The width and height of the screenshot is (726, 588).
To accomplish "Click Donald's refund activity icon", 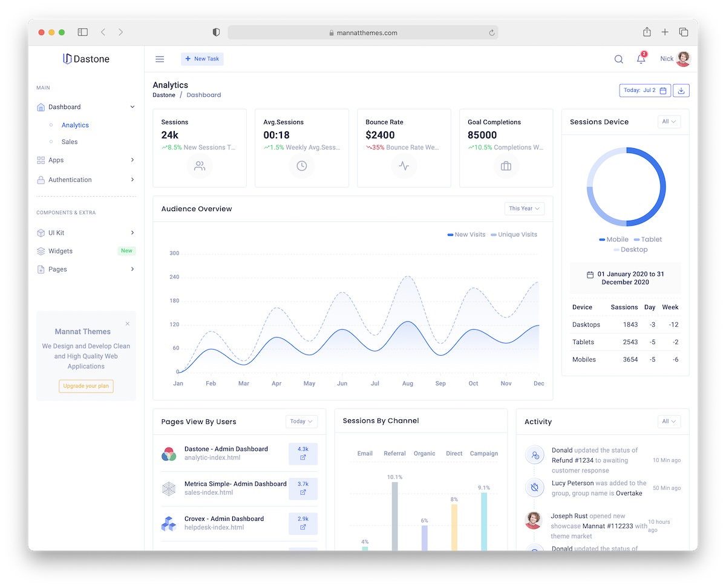I will [535, 455].
